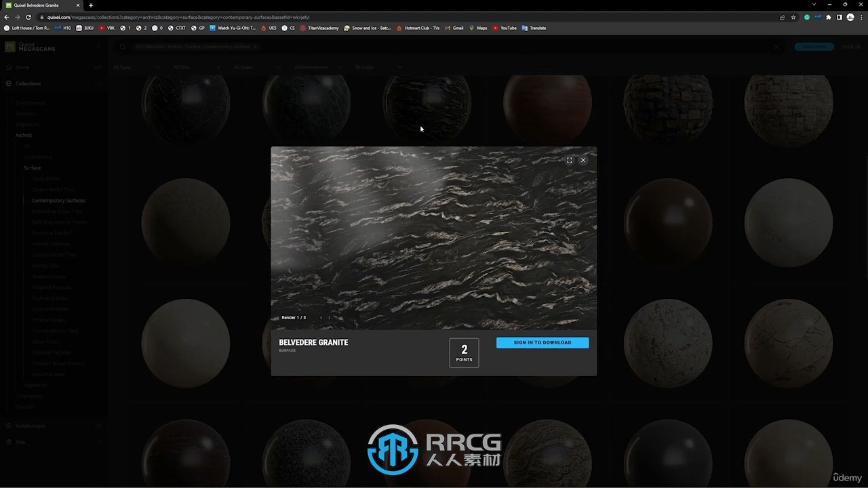Open the All Types dropdown
868x488 pixels.
tap(136, 67)
